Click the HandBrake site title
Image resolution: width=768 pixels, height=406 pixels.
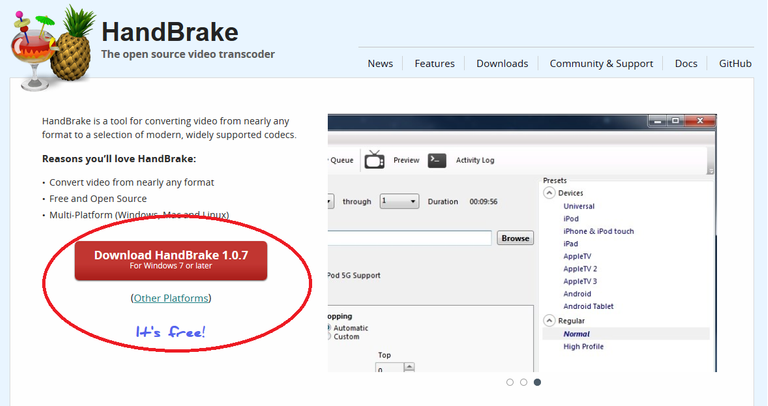[x=169, y=32]
